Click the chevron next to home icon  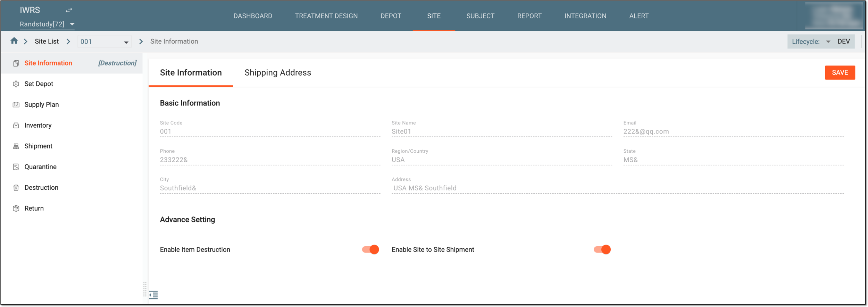(25, 42)
